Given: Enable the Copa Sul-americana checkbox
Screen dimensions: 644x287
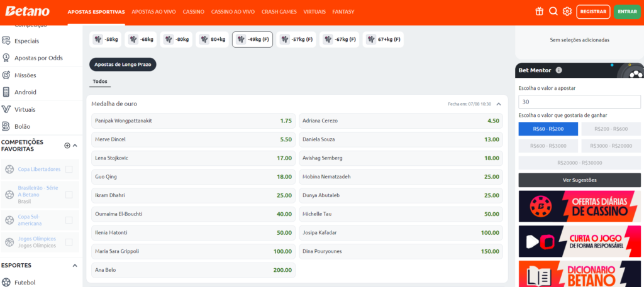Looking at the screenshot, I should [69, 220].
